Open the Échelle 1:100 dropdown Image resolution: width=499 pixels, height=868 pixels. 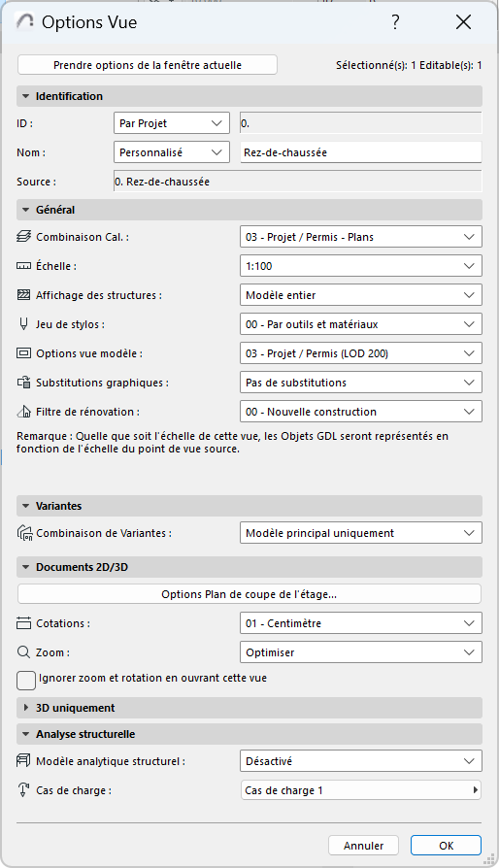tap(361, 266)
